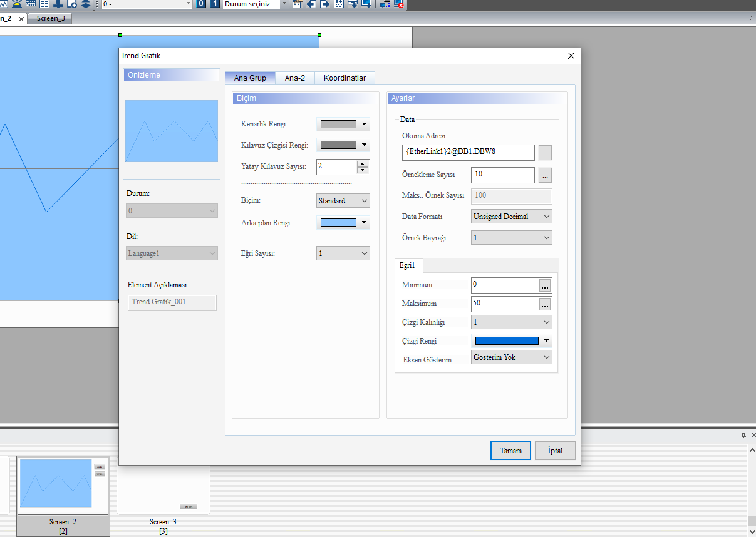Close the Trend Grafik dialog
The height and width of the screenshot is (537, 756).
click(x=571, y=56)
